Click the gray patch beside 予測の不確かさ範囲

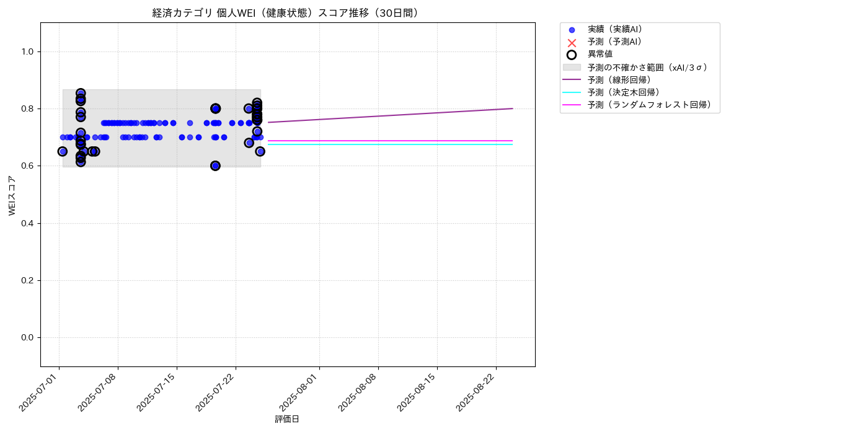[572, 67]
